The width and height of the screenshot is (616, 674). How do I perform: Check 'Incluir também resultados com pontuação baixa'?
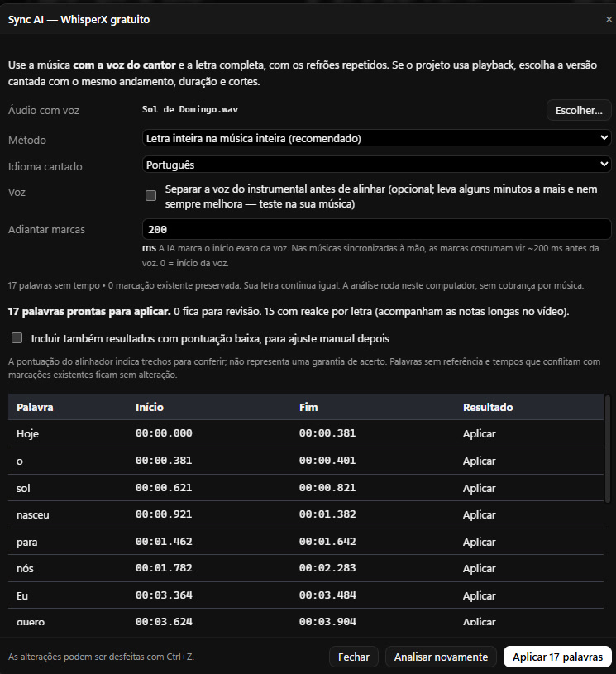pos(17,338)
